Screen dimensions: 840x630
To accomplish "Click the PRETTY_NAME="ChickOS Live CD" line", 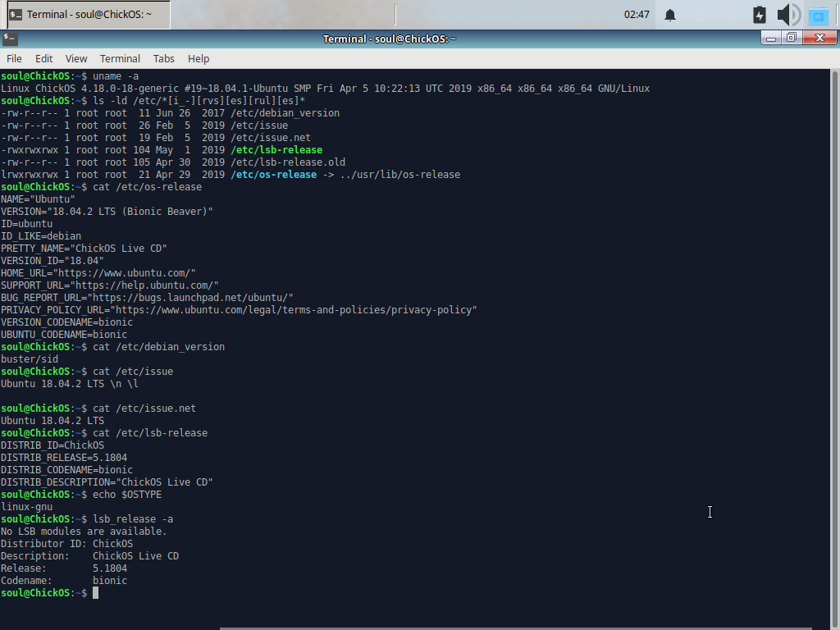I will click(84, 249).
